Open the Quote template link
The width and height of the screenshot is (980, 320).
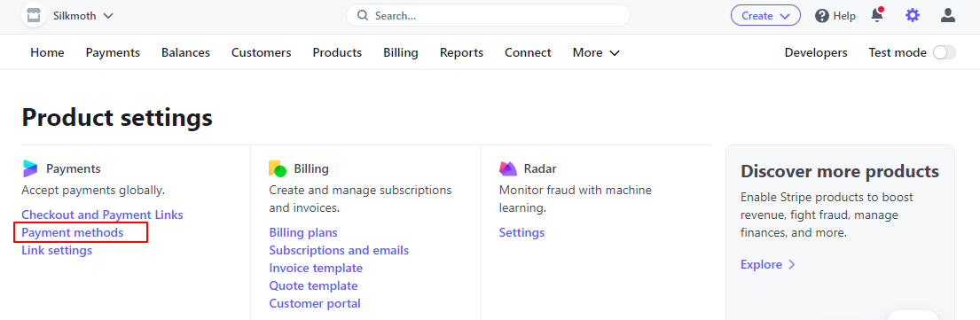[x=313, y=286]
